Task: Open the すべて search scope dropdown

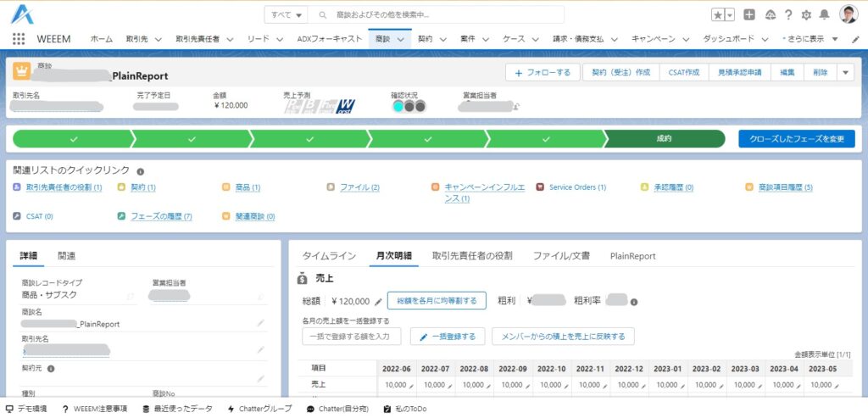Action: (x=287, y=15)
